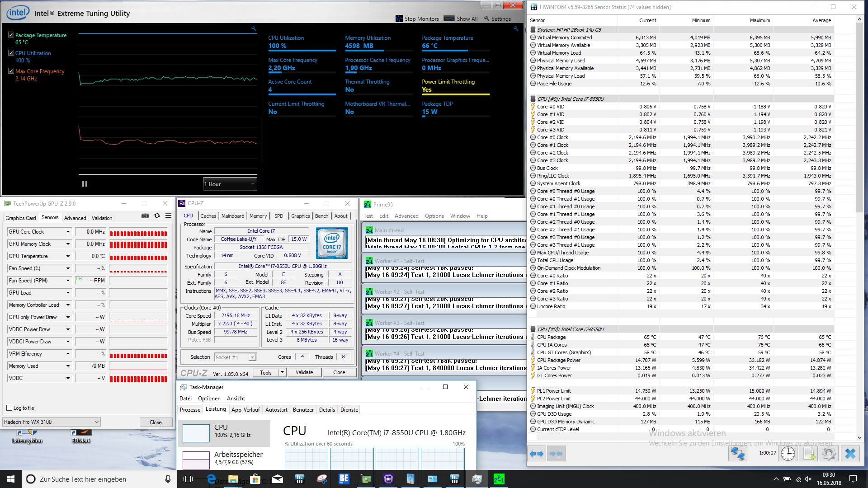Screen dimensions: 868x488
Task: Open Prime95 Options menu
Action: click(434, 216)
